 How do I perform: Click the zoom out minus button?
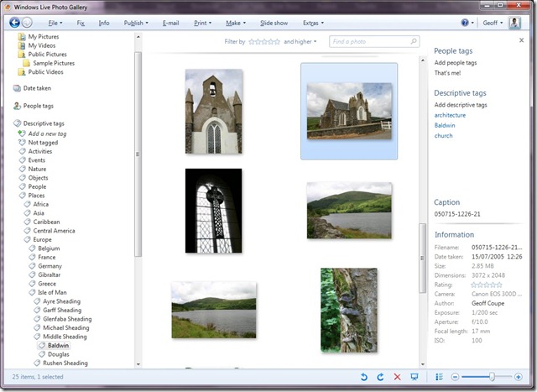(456, 377)
